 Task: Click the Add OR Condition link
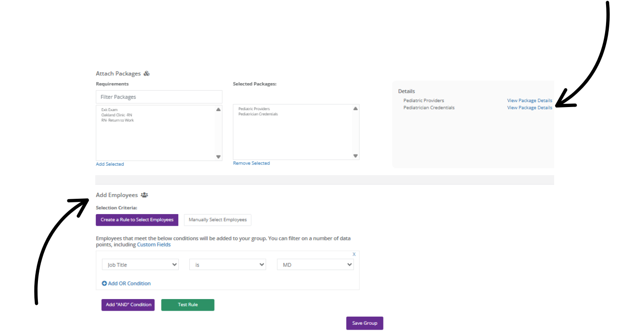(129, 284)
